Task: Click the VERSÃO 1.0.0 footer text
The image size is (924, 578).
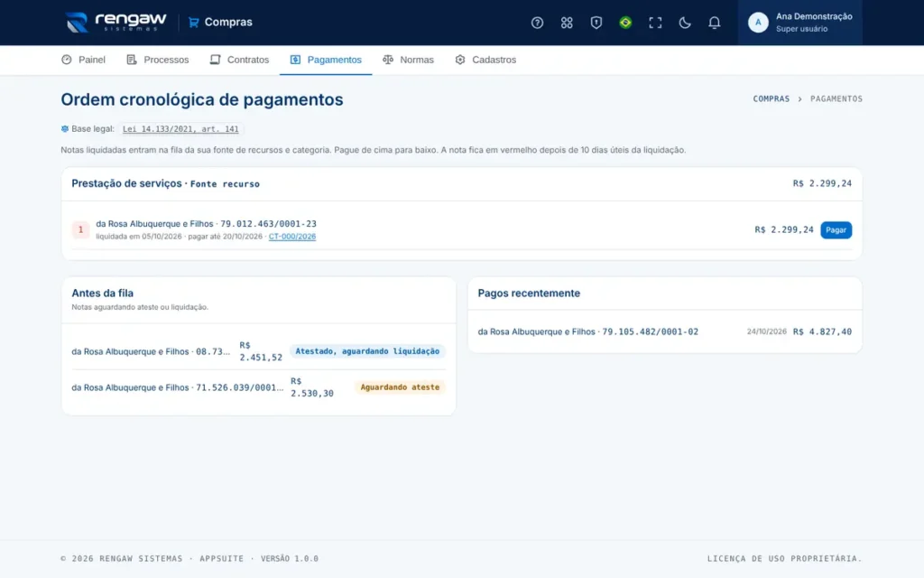Action: 290,558
